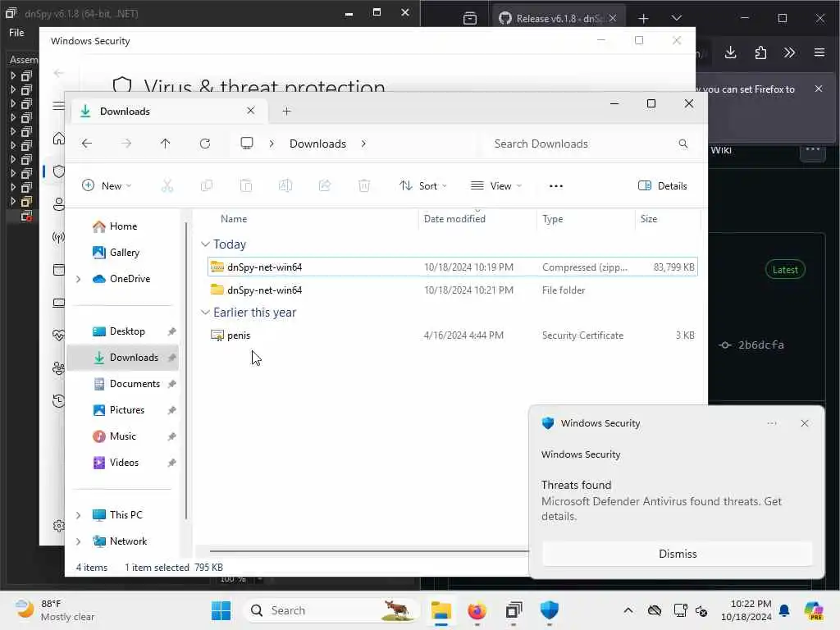
Task: Switch to the Release v6.1.8 Firefox tab
Action: (x=558, y=18)
